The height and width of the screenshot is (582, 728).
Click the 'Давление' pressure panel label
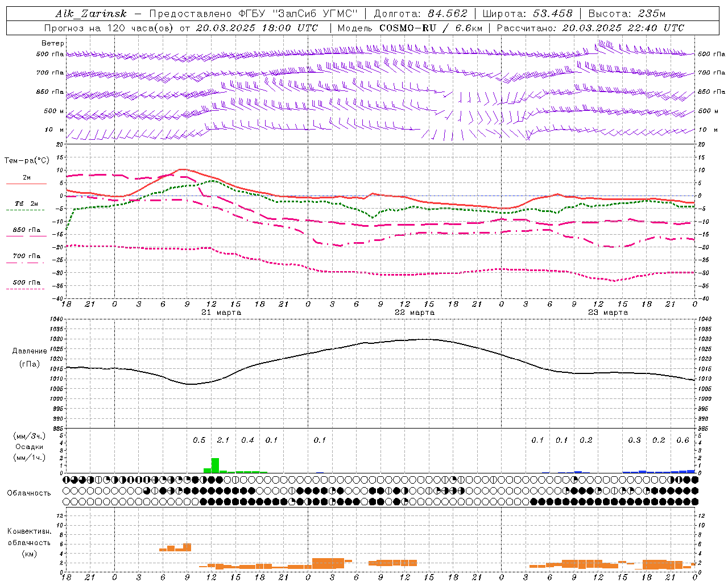click(x=30, y=351)
